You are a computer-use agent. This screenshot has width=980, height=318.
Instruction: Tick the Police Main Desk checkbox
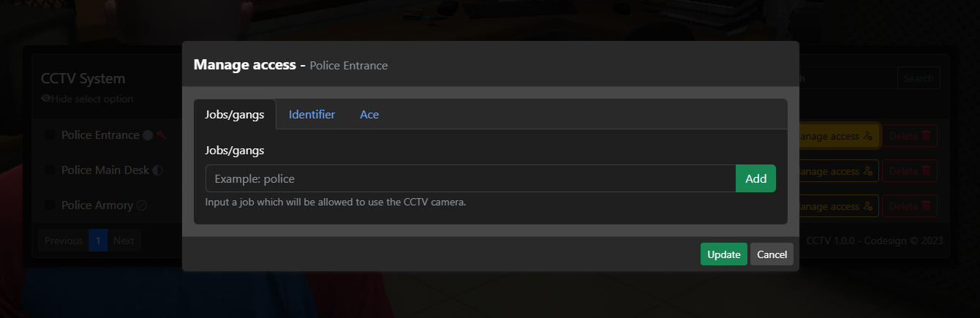coord(50,170)
